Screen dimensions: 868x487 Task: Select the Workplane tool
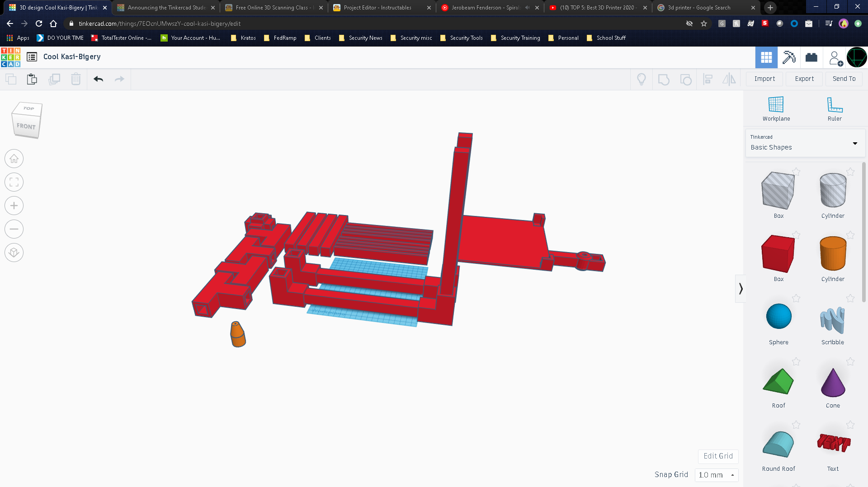tap(776, 109)
